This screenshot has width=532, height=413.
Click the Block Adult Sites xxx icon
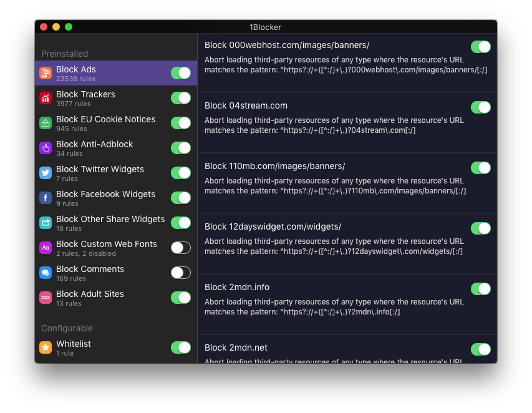coord(46,298)
